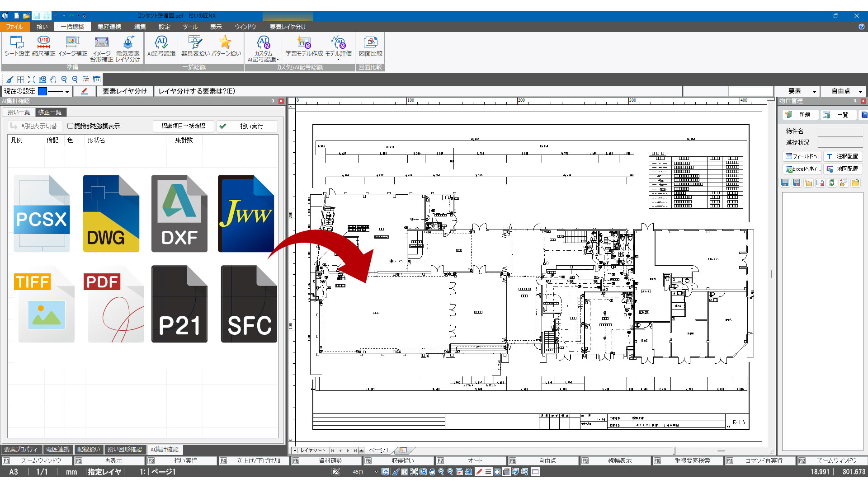868x488 pixels.
Task: Open the ファイル menu
Action: 14,27
